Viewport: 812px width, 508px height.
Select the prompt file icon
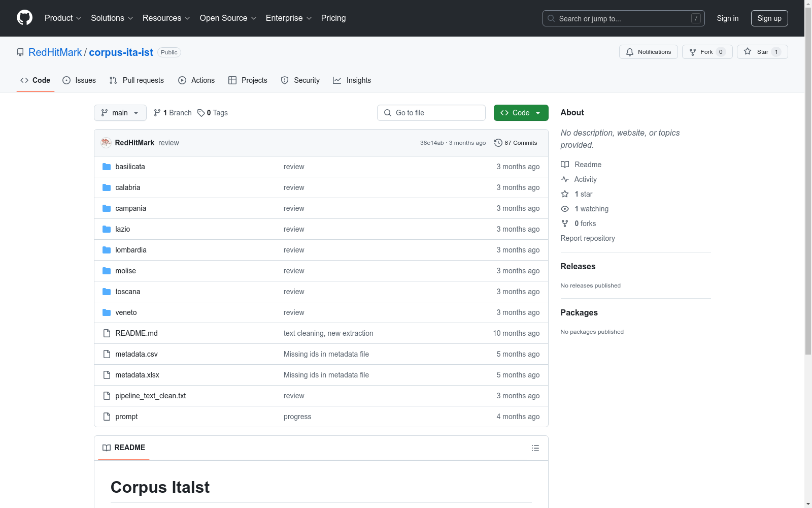coord(107,417)
